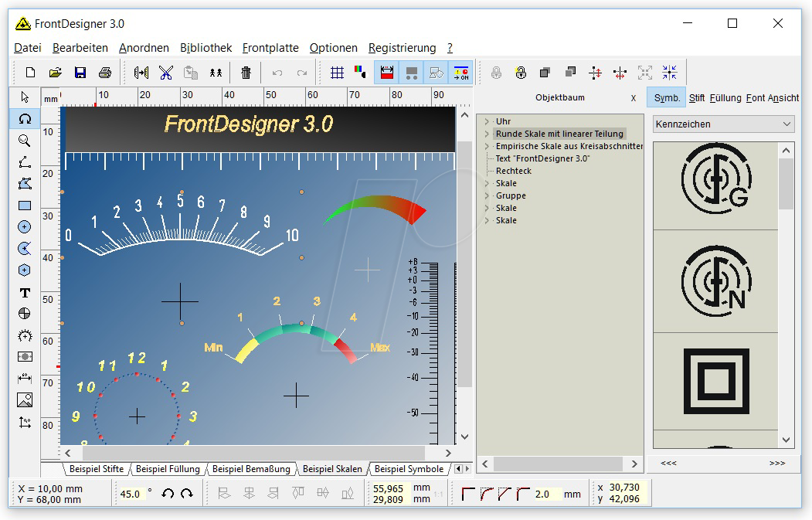Image resolution: width=812 pixels, height=520 pixels.
Task: Select the Delete (trash) toolbar icon
Action: [246, 71]
